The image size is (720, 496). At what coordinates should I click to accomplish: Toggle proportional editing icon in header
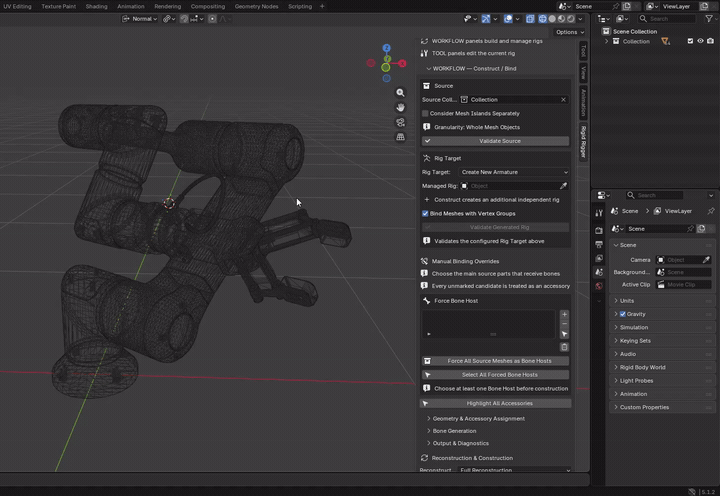(x=212, y=19)
